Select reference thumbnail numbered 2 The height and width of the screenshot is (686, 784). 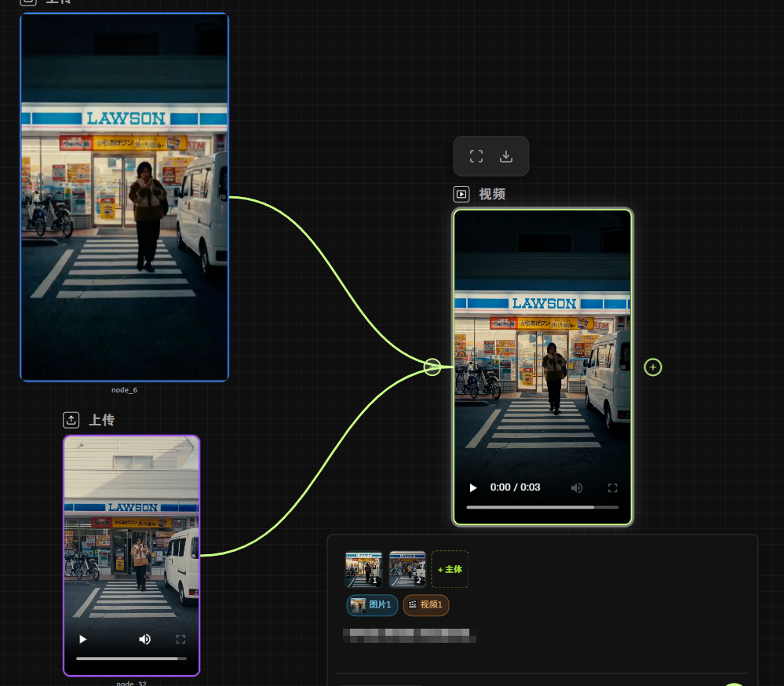click(407, 569)
